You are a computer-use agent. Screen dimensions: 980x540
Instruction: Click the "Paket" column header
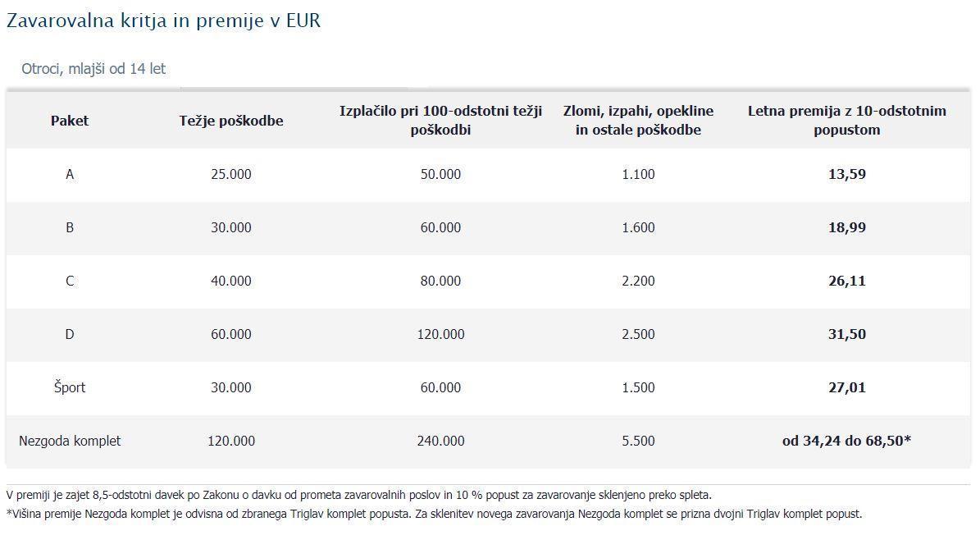pos(70,121)
